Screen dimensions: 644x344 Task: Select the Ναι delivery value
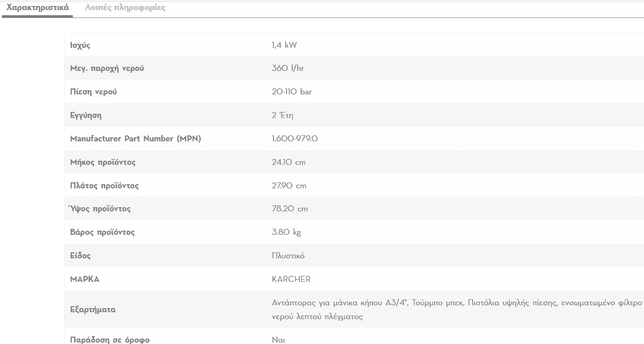(278, 340)
